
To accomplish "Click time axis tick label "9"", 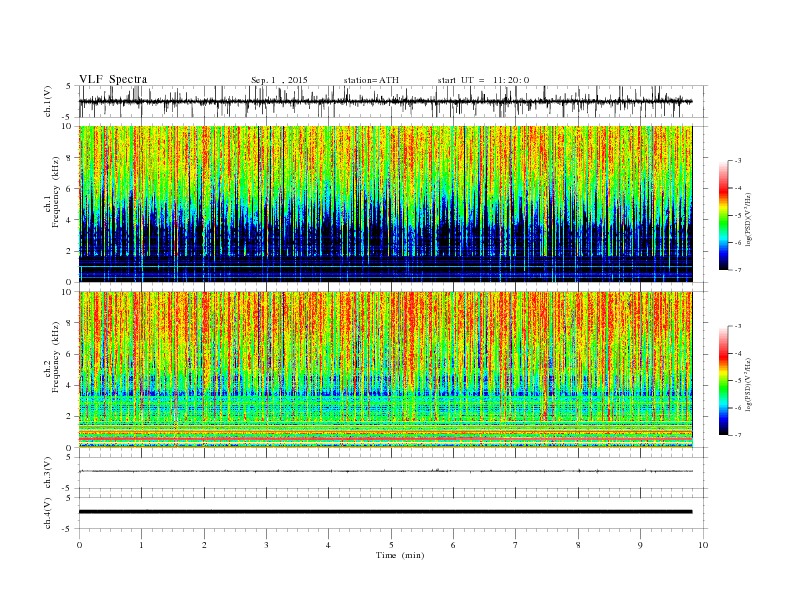I will pyautogui.click(x=640, y=545).
